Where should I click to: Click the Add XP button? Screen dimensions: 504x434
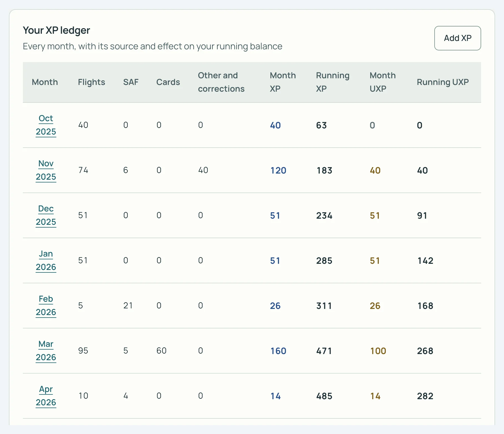(457, 38)
